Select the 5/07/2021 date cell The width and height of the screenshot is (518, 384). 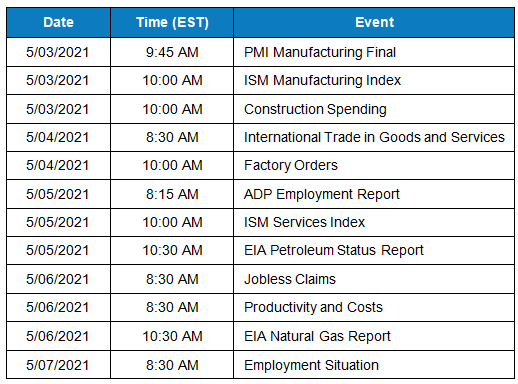point(58,365)
